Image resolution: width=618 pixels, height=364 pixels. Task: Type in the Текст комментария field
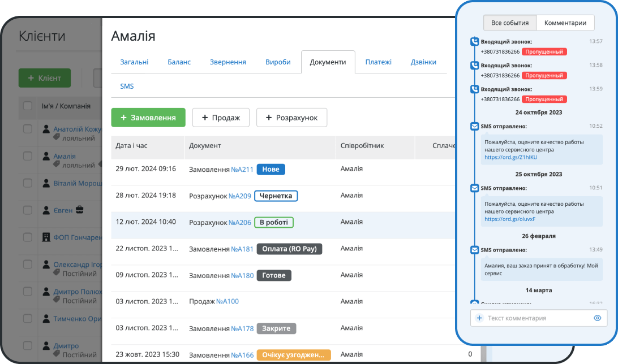(538, 318)
